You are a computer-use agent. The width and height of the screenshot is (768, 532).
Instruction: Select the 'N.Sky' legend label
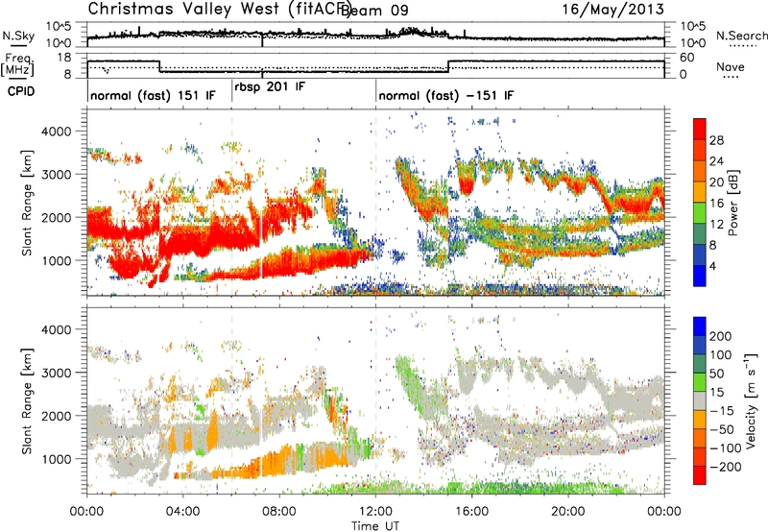click(x=18, y=36)
